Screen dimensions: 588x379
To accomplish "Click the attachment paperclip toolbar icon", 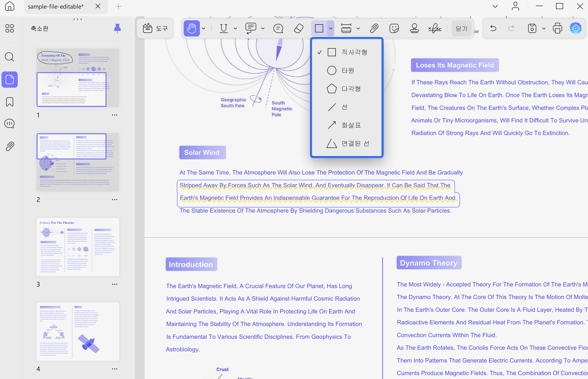I will point(374,28).
